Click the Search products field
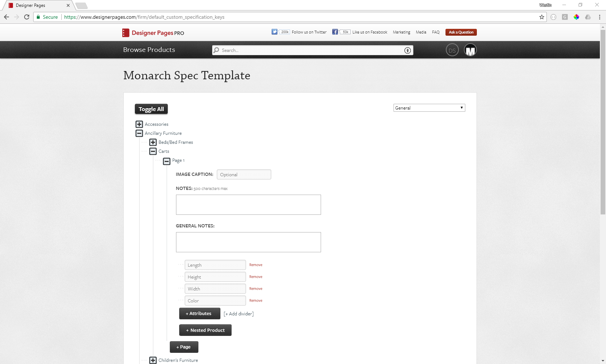The width and height of the screenshot is (606, 364). [312, 50]
